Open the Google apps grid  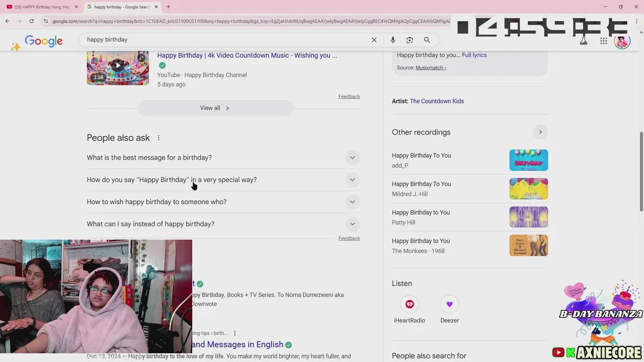(x=604, y=41)
